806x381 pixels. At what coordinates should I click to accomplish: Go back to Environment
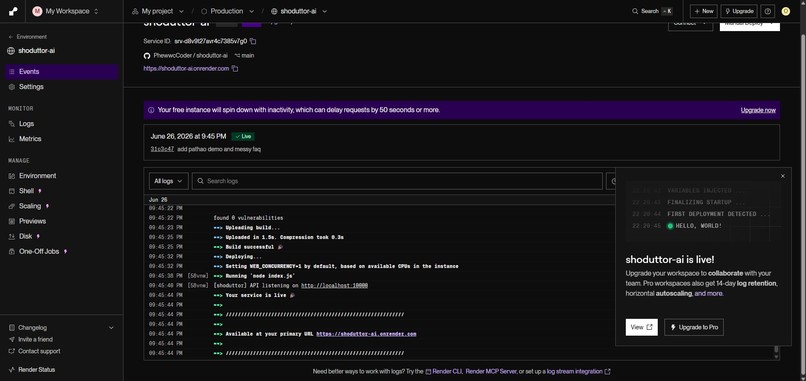coord(28,37)
